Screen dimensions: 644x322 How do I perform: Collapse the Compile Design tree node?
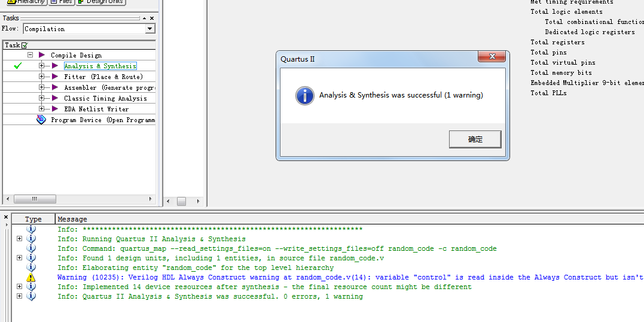click(x=30, y=54)
